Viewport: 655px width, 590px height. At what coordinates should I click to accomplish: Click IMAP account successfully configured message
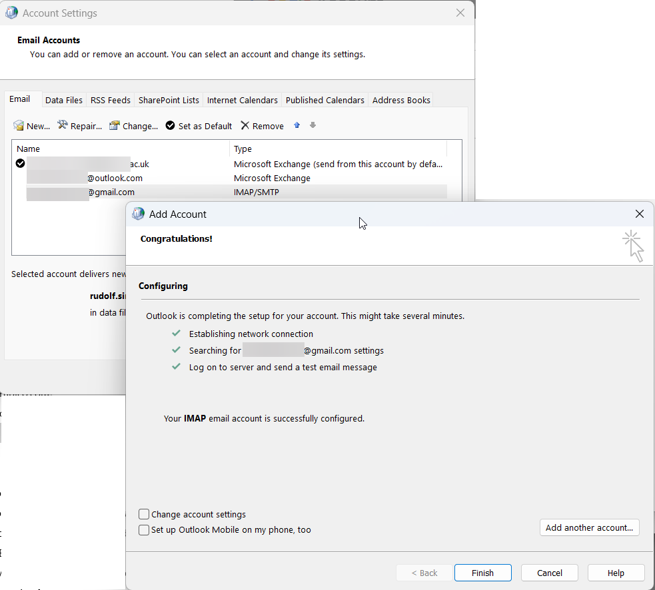click(264, 418)
